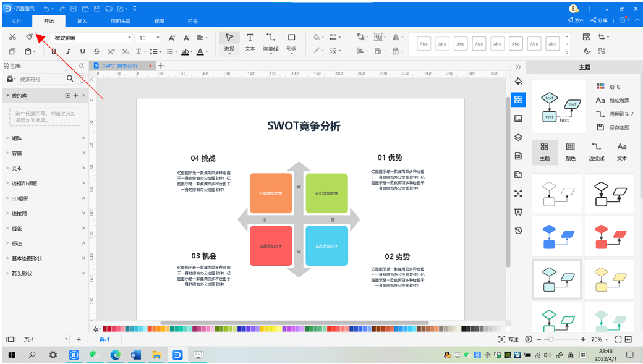Screen dimensions: 643x364
Task: Click the Find and replace icon
Action: tap(586, 37)
